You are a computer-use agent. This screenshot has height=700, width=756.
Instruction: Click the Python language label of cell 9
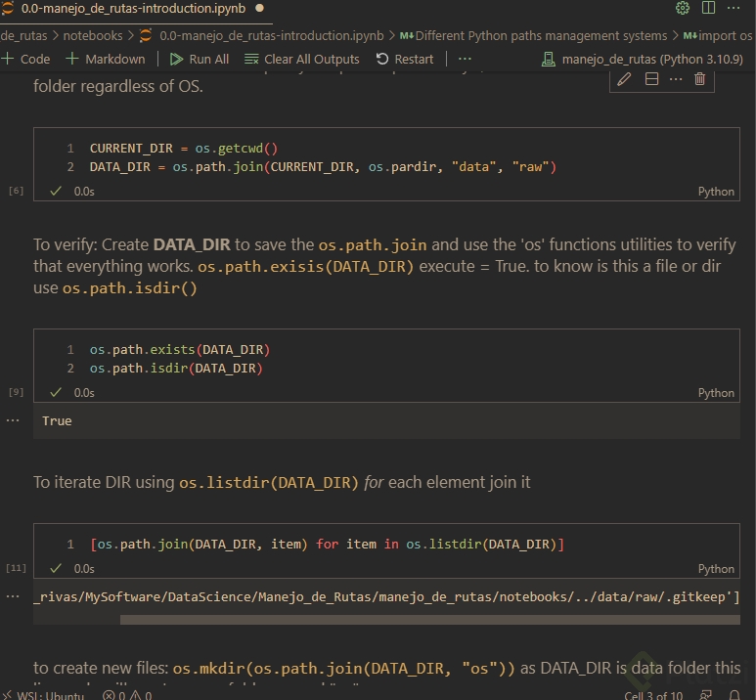click(716, 393)
